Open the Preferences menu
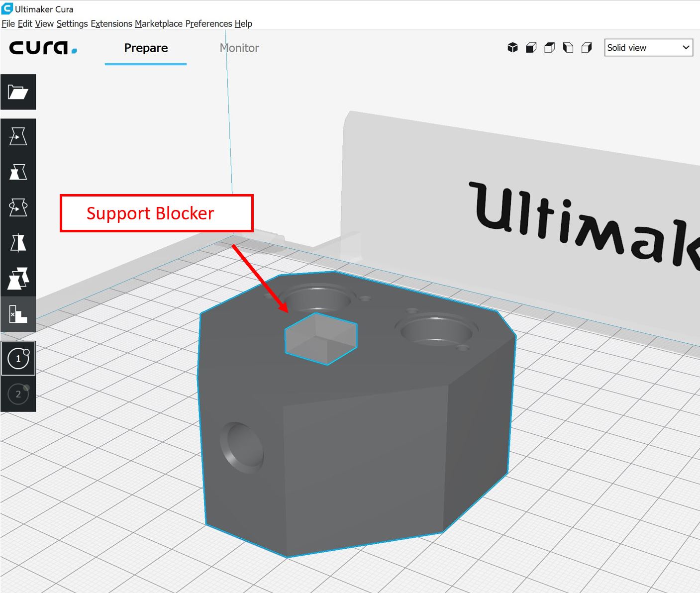The image size is (700, 593). point(208,23)
